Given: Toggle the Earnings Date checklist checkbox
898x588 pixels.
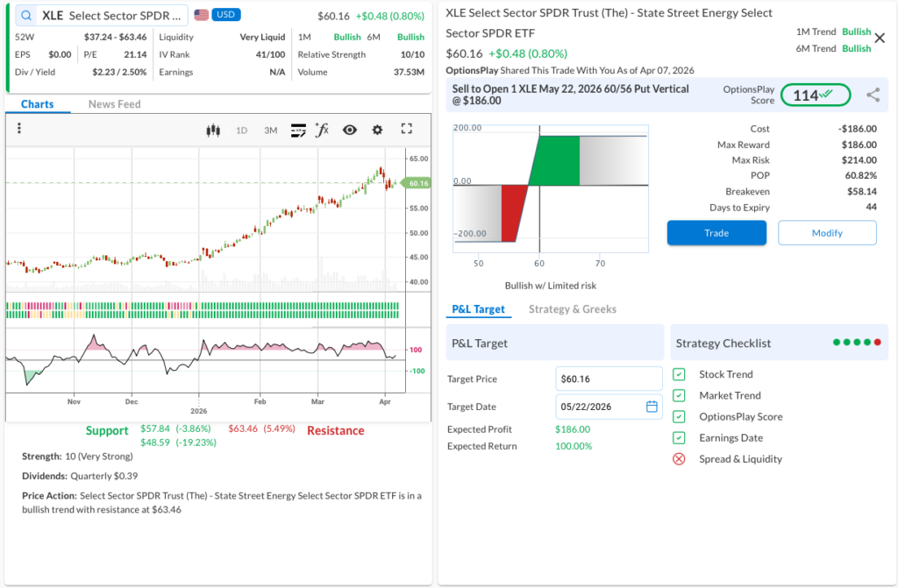Looking at the screenshot, I should [679, 437].
